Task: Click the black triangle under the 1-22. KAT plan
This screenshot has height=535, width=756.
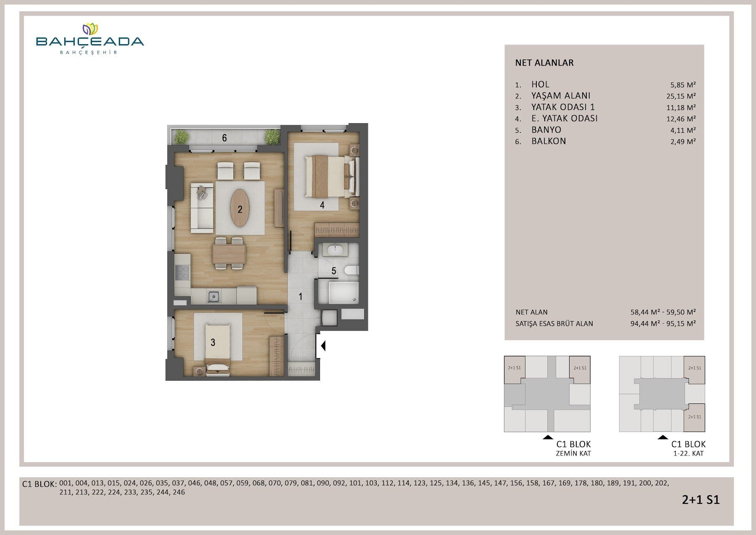Action: coord(663,437)
